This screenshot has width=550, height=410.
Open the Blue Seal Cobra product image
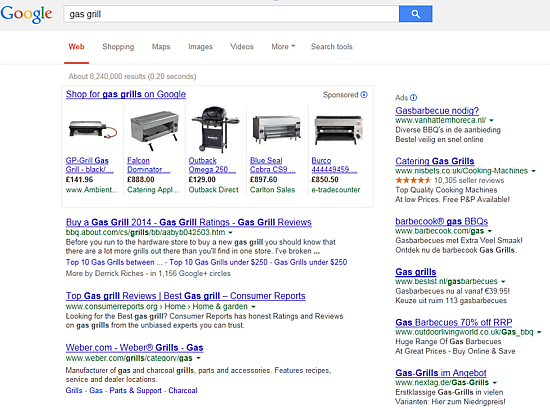(x=277, y=129)
